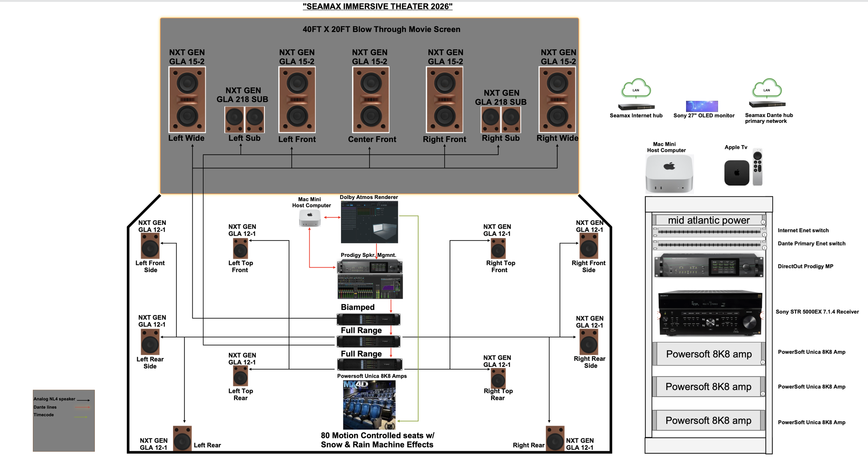868x462 pixels.
Task: Select the "Analog NL4 speaker" legend entry
Action: click(x=55, y=399)
